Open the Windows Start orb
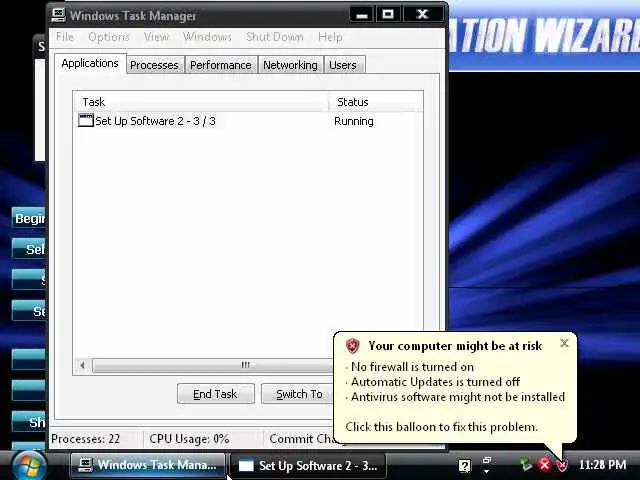640x480 pixels. 29,465
